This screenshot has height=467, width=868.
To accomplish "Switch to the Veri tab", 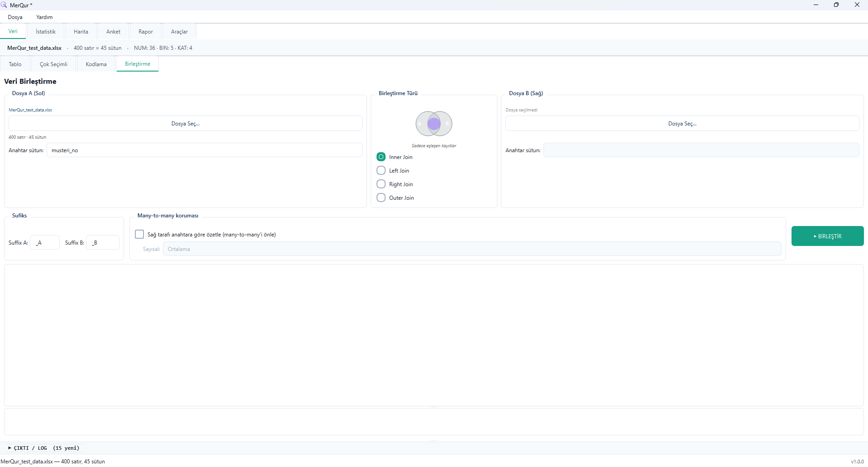I will pyautogui.click(x=13, y=31).
